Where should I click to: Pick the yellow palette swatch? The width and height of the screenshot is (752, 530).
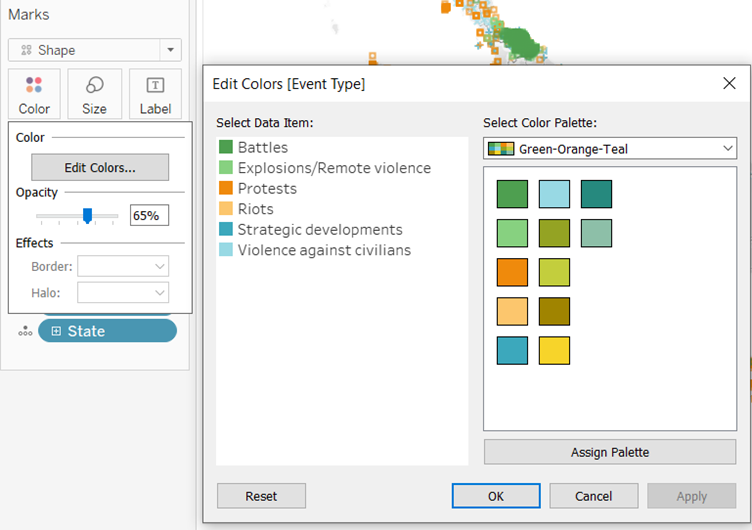coord(554,351)
